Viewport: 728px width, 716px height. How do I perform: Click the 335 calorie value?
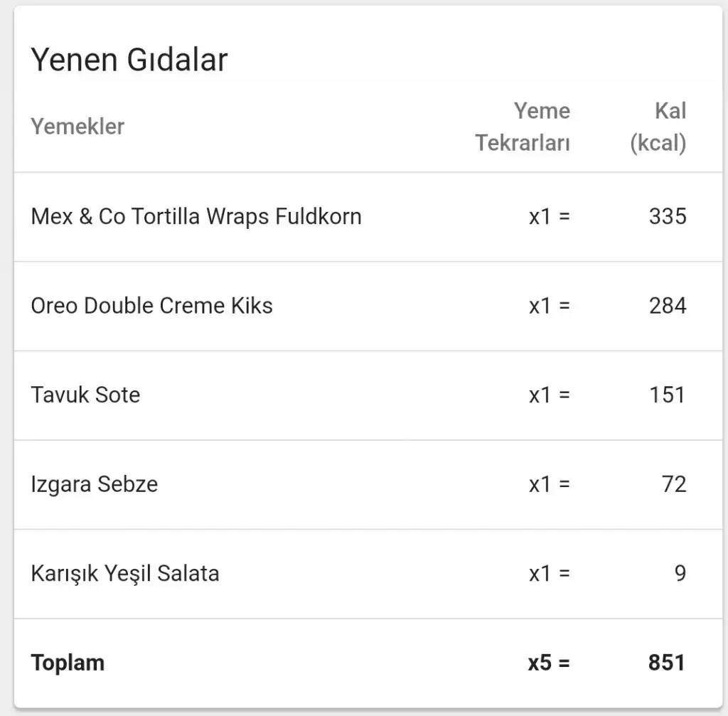667,216
